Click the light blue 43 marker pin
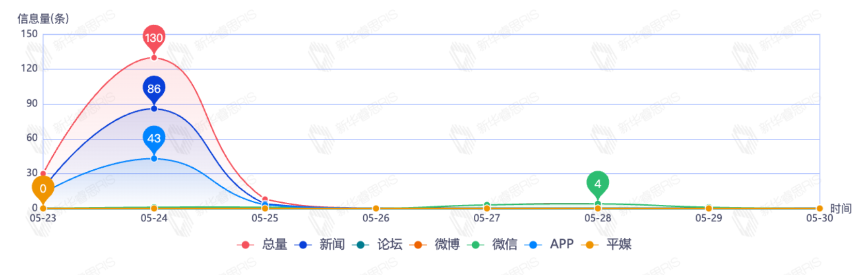868x275 pixels. click(x=154, y=138)
